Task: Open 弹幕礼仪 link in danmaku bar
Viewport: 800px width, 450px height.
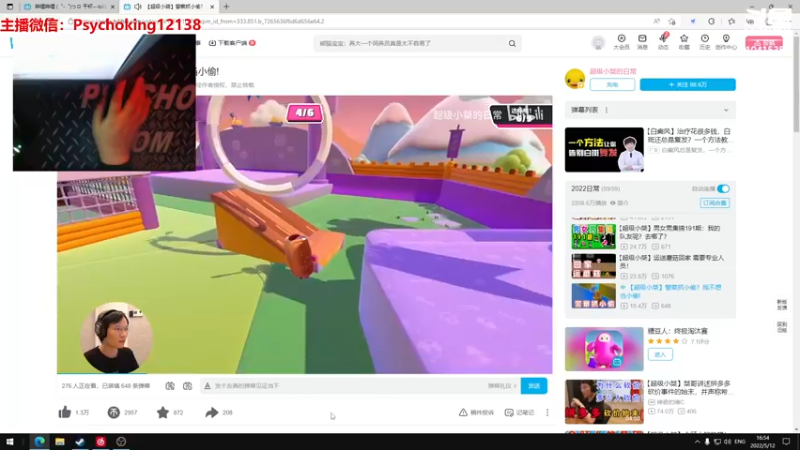Action: 502,386
